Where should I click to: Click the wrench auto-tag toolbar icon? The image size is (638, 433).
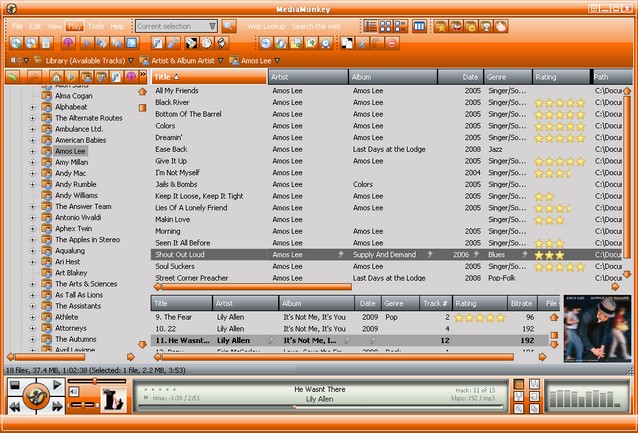tap(173, 43)
